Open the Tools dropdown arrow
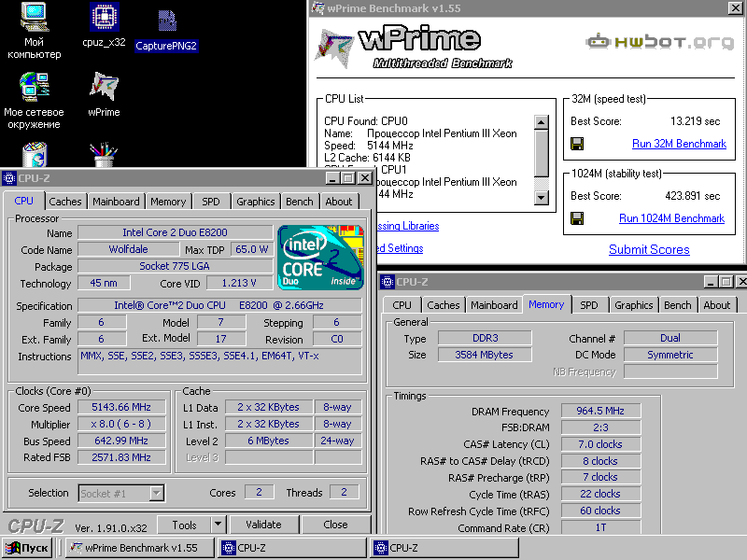This screenshot has width=747, height=560. tap(218, 525)
